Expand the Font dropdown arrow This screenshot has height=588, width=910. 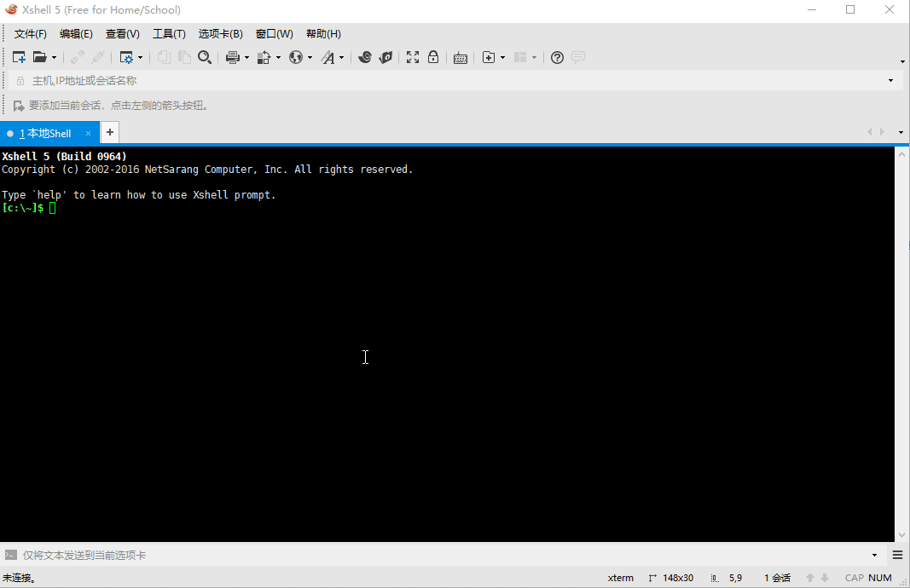341,57
